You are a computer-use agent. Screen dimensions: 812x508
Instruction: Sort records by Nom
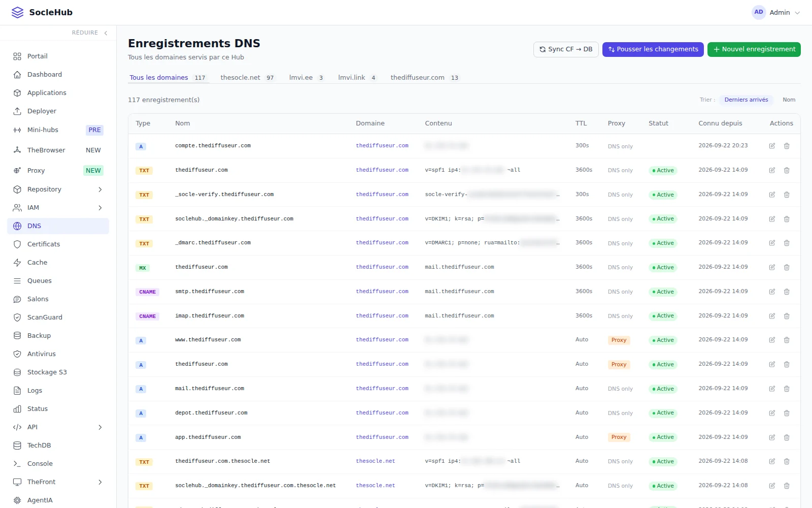click(789, 100)
